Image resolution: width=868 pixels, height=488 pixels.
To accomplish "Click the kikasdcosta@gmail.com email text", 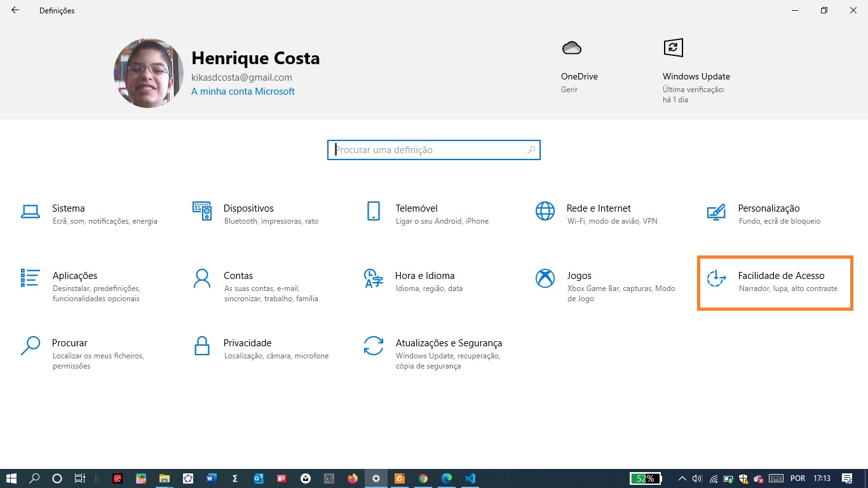I will 241,78.
